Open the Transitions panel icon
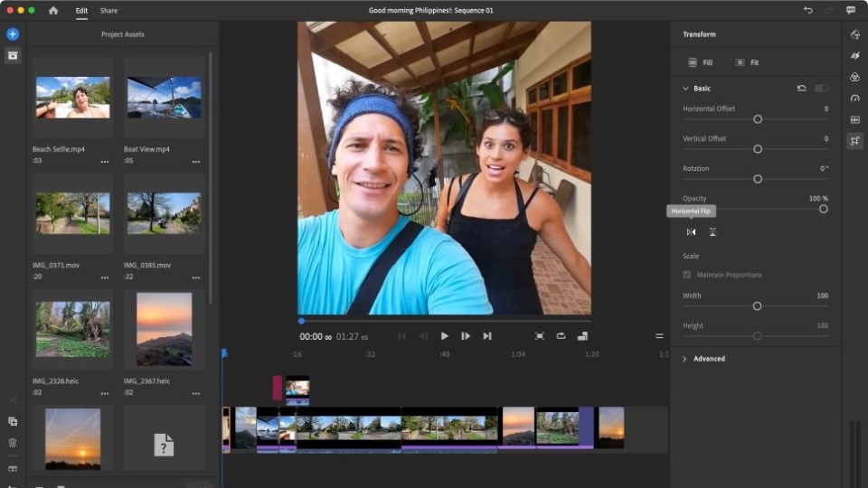 tap(854, 55)
